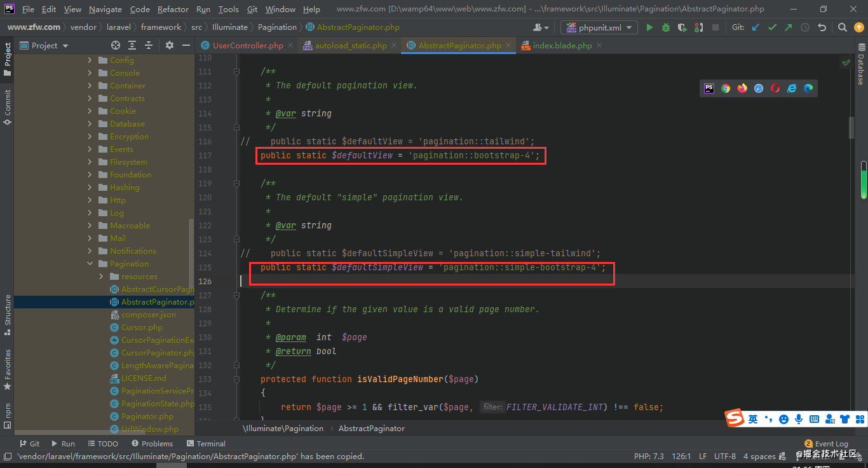Expand all in Project panel
868x468 pixels.
point(132,45)
